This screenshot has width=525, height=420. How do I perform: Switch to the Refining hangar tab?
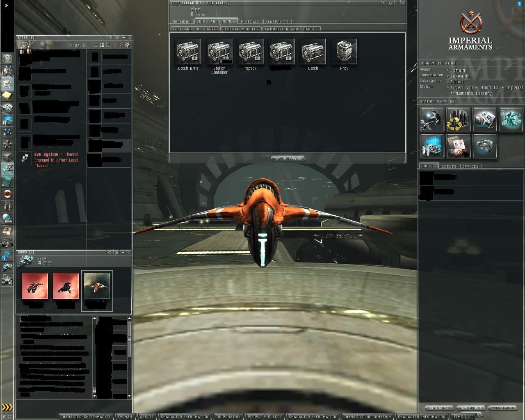coord(182,21)
